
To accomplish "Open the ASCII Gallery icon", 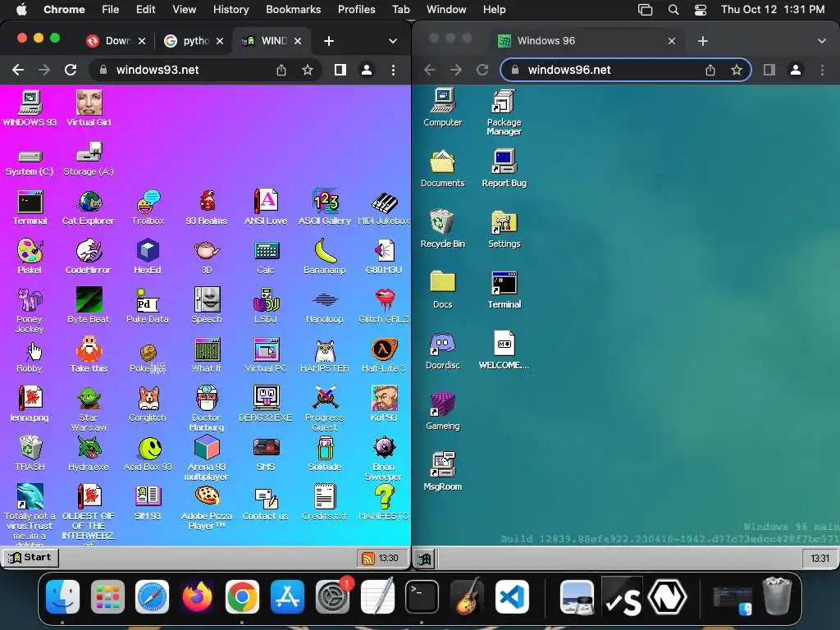I will 325,208.
